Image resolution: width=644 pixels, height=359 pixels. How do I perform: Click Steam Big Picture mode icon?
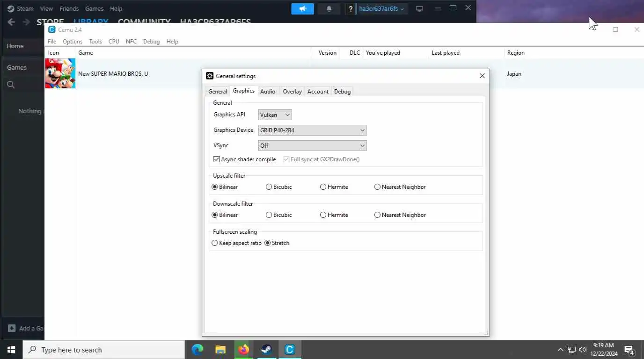(x=419, y=8)
